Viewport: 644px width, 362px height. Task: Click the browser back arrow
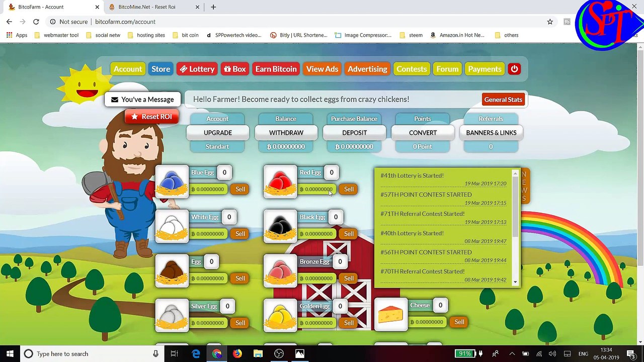coord(9,22)
